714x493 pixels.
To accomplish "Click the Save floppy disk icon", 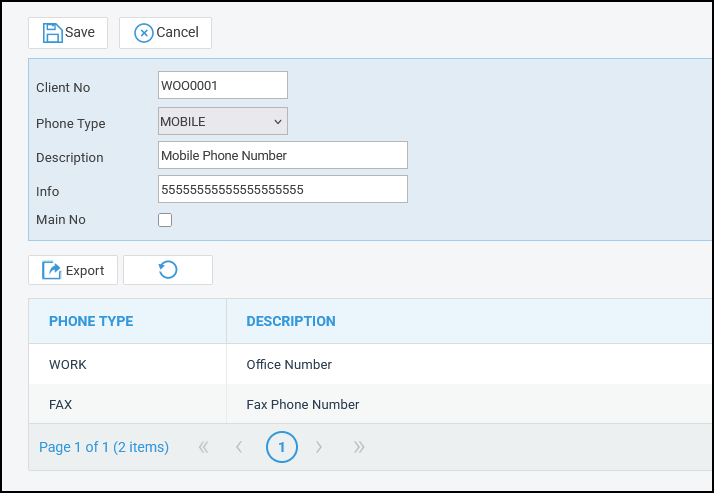I will coord(52,33).
